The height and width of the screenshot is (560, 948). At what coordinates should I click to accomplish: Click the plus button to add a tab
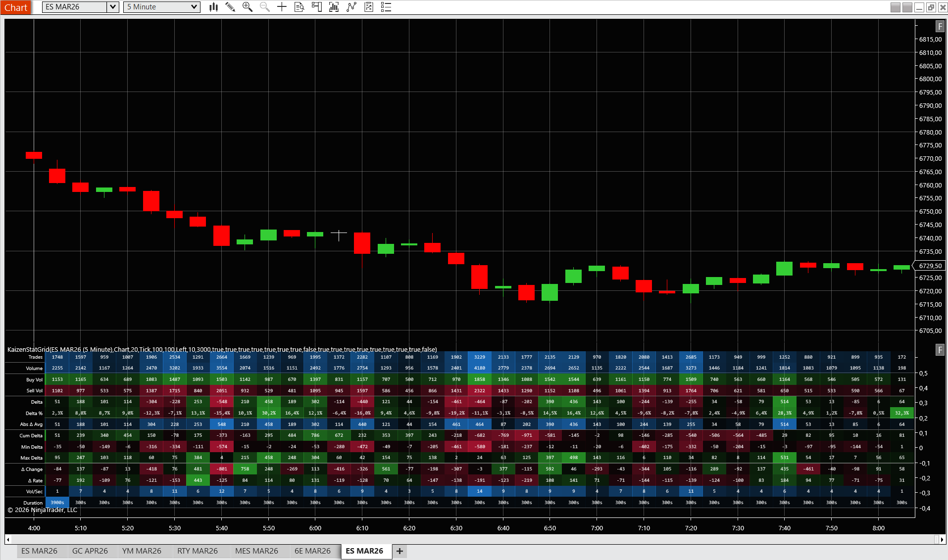(399, 551)
